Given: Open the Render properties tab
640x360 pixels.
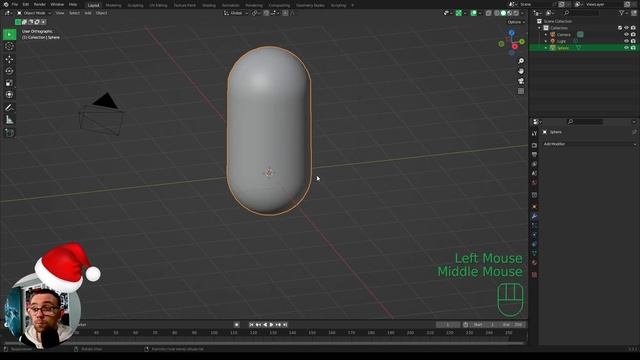Looking at the screenshot, I should click(x=534, y=145).
